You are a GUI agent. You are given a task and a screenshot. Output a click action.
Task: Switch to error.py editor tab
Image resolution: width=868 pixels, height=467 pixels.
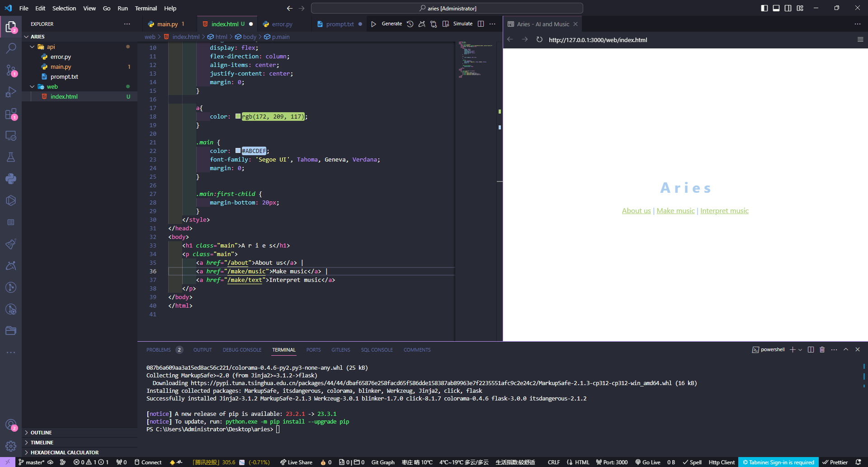click(283, 24)
